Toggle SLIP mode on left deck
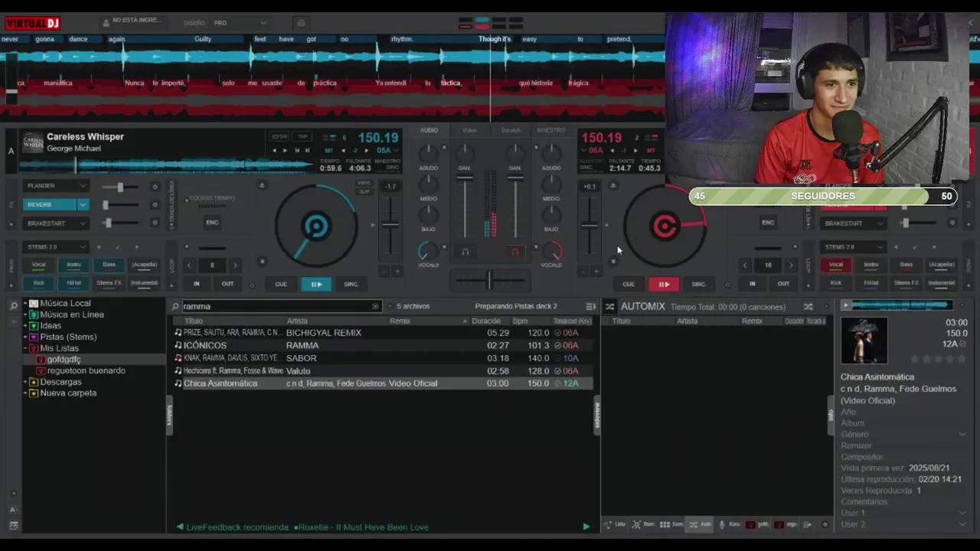 (x=364, y=191)
